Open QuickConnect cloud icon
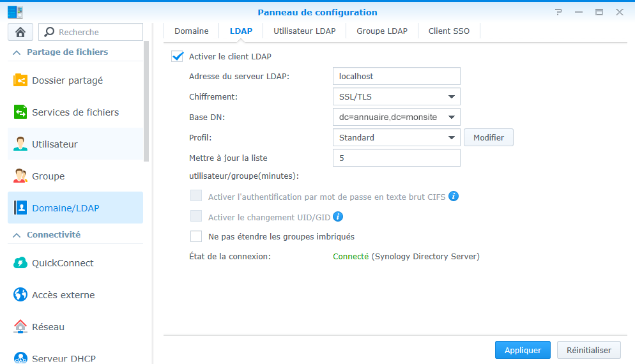The width and height of the screenshot is (635, 364). click(20, 262)
